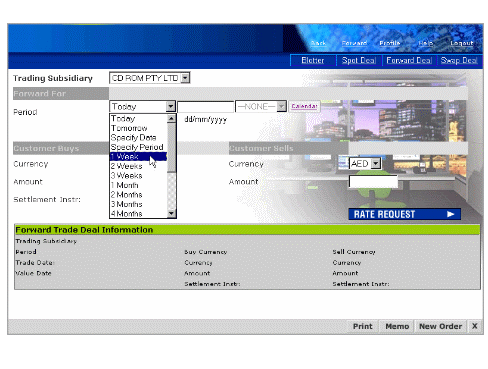Image resolution: width=488 pixels, height=369 pixels.
Task: Select 3 Weeks in the list
Action: (138, 175)
